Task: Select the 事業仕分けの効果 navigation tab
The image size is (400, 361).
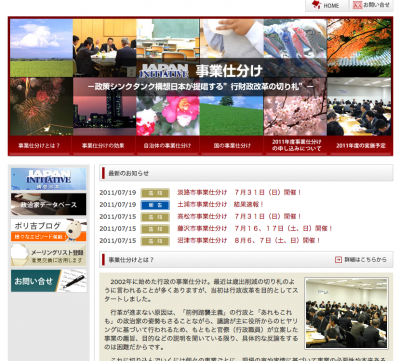Action: (x=103, y=145)
